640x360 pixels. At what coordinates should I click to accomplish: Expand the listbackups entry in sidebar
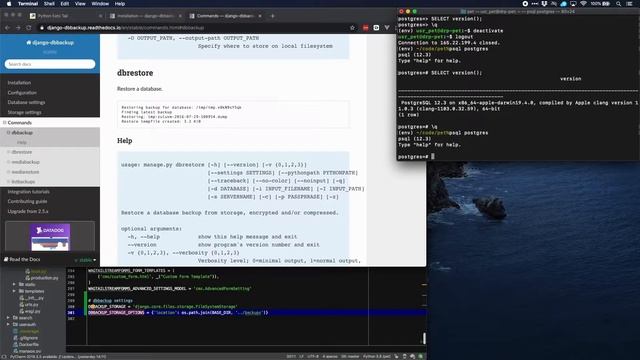(x=9, y=182)
